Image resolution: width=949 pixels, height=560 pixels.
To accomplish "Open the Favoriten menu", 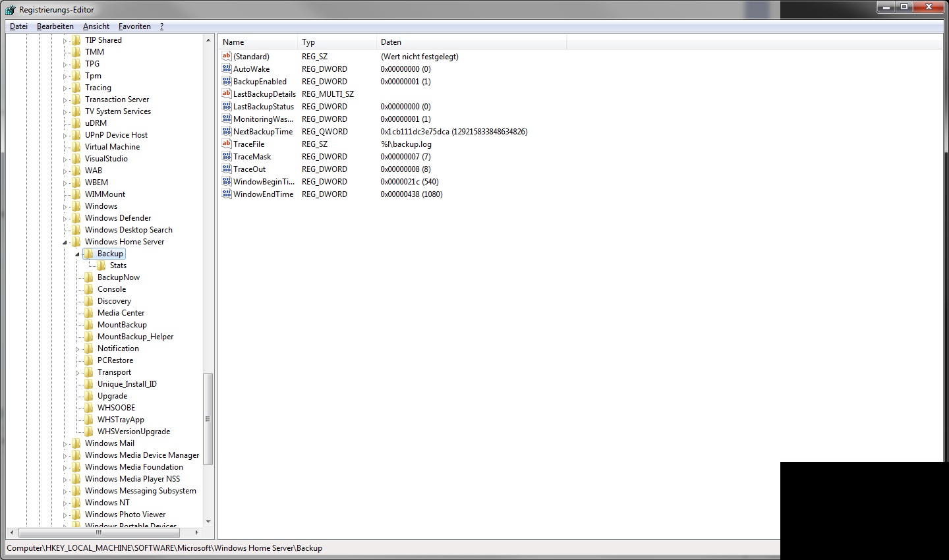I will (134, 26).
